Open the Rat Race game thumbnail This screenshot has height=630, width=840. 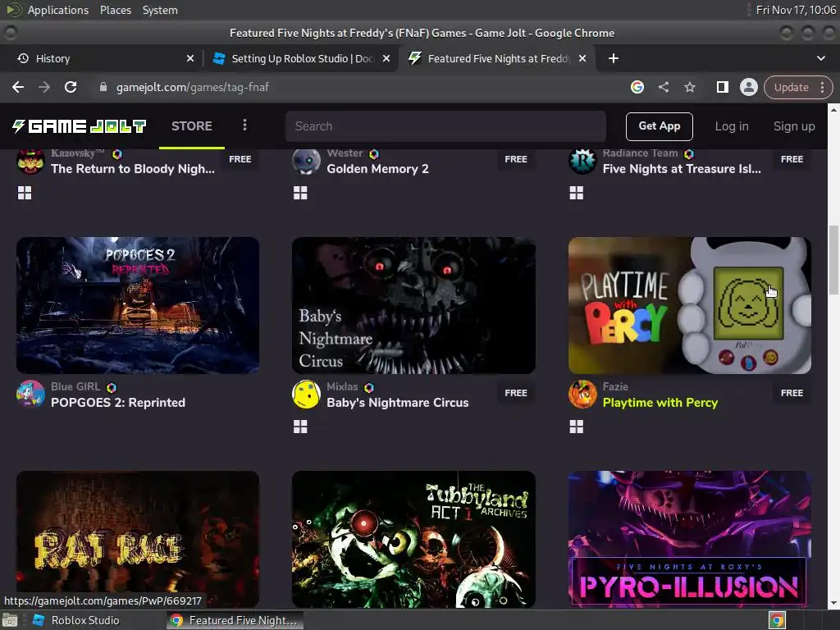(x=138, y=539)
